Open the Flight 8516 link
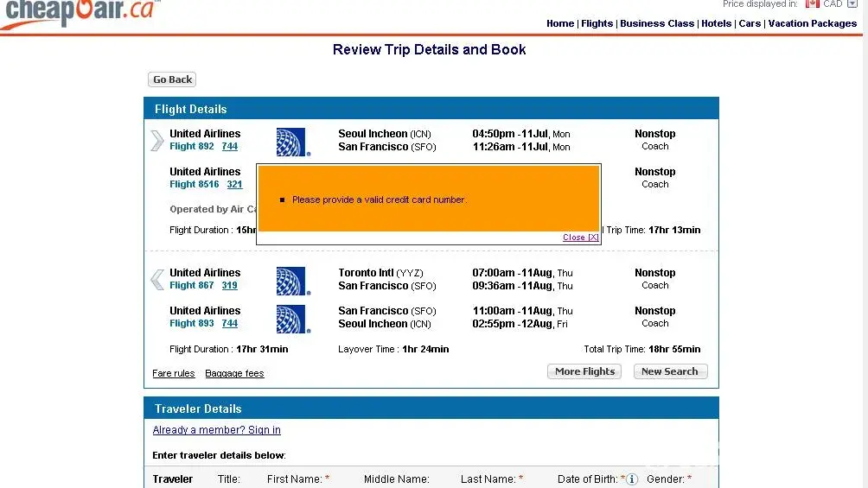Image resolution: width=868 pixels, height=488 pixels. pyautogui.click(x=195, y=184)
